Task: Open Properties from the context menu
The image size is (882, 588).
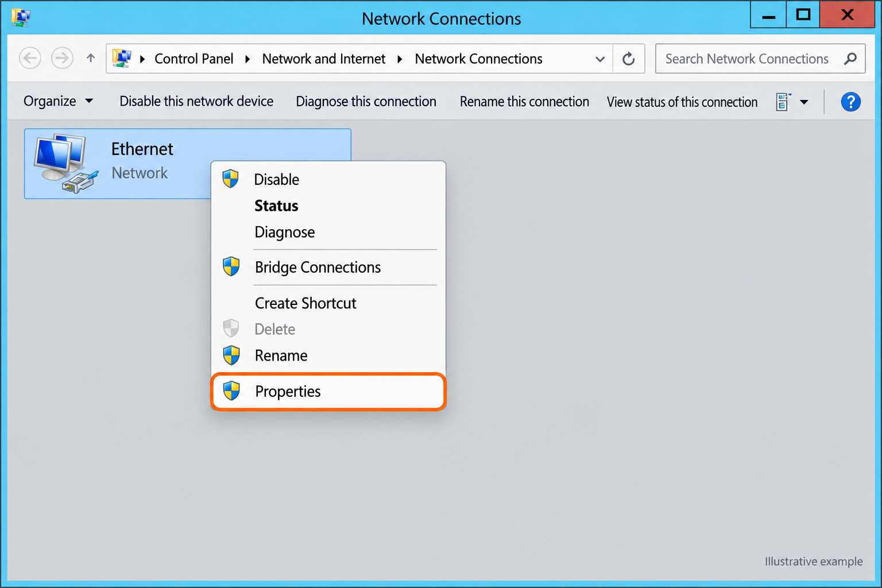Action: [328, 391]
